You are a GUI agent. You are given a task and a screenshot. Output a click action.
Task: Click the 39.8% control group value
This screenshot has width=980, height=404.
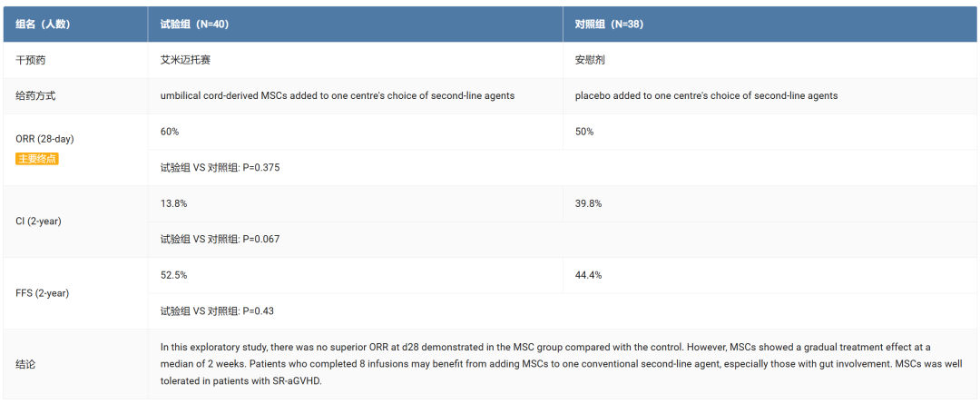coord(588,203)
